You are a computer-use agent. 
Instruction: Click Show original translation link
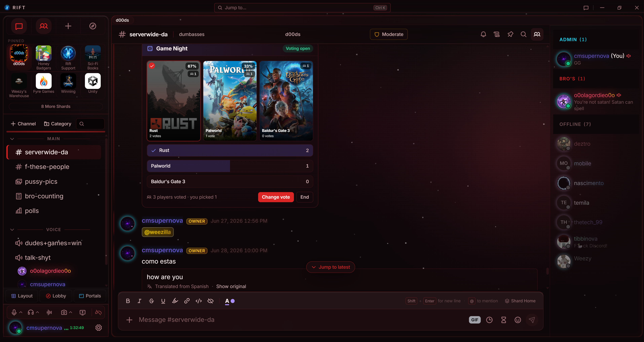[231, 287]
